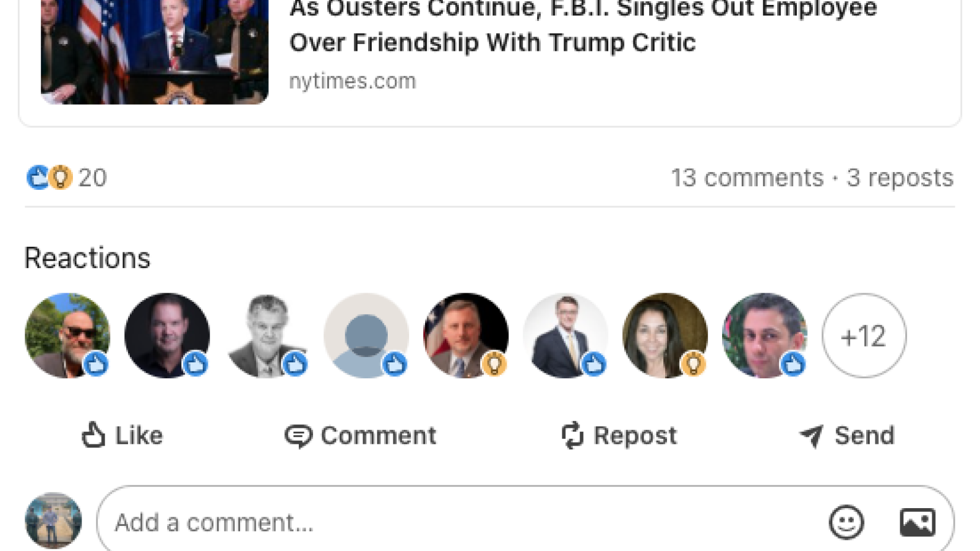Image resolution: width=980 pixels, height=551 pixels.
Task: Expand the +12 more reactions bubble
Action: (x=864, y=335)
